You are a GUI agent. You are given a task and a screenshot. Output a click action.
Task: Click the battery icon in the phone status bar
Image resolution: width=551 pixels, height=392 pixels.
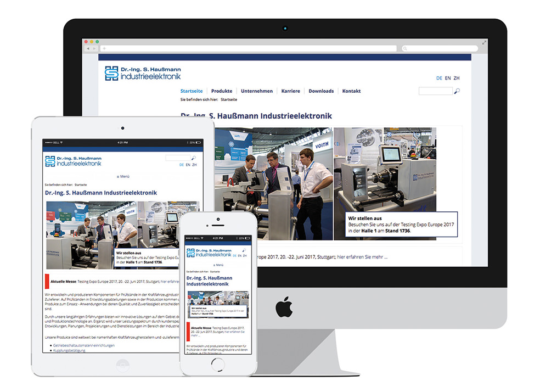click(x=248, y=238)
